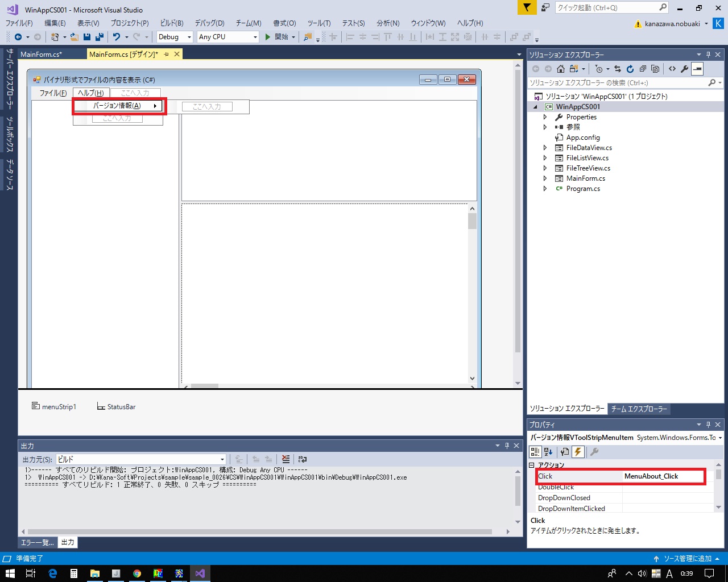The width and height of the screenshot is (728, 582).
Task: Click the Undo arrow in the toolbar
Action: [x=116, y=37]
